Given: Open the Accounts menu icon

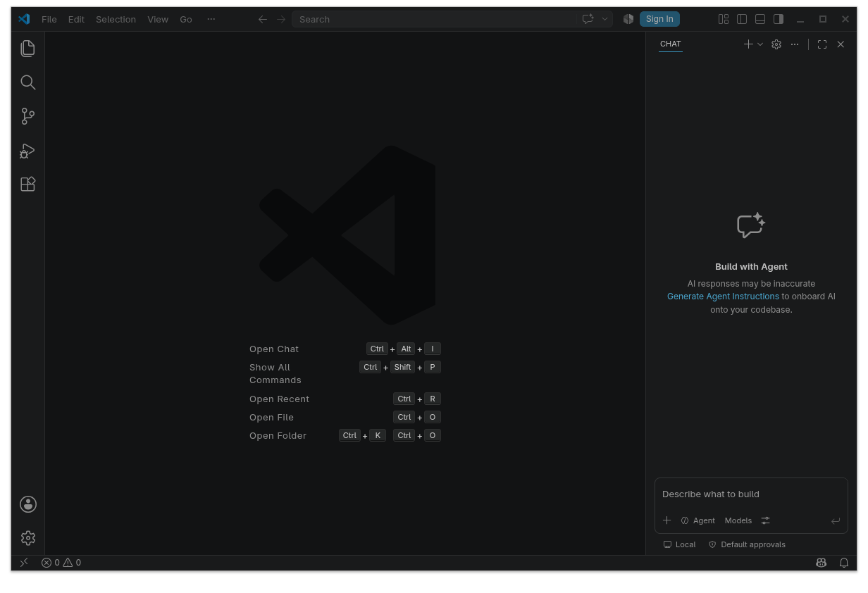Looking at the screenshot, I should (28, 504).
